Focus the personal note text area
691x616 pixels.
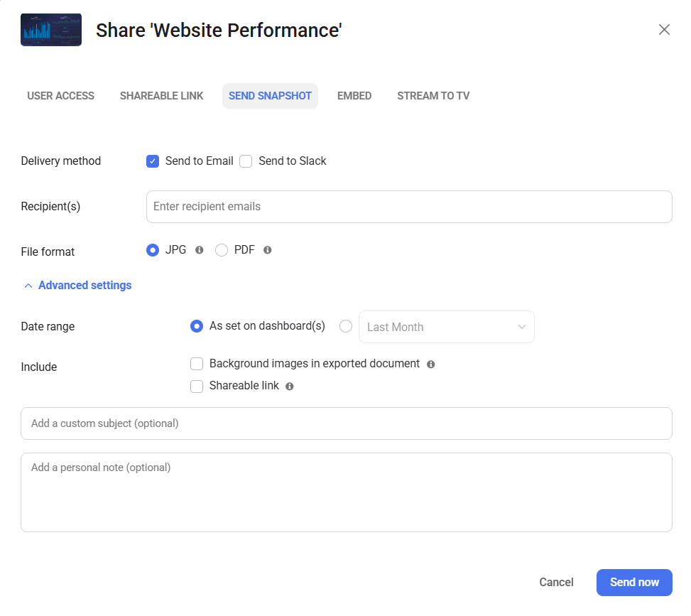(x=347, y=492)
